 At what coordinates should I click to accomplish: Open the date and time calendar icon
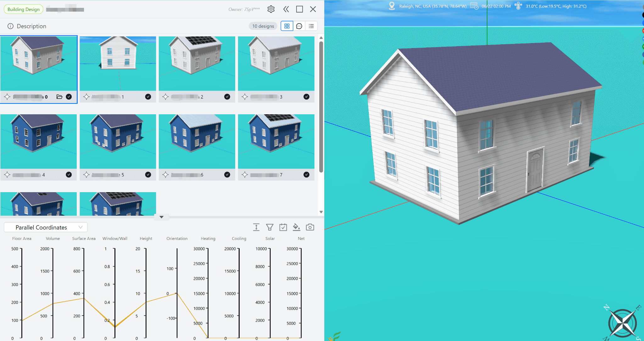point(474,6)
